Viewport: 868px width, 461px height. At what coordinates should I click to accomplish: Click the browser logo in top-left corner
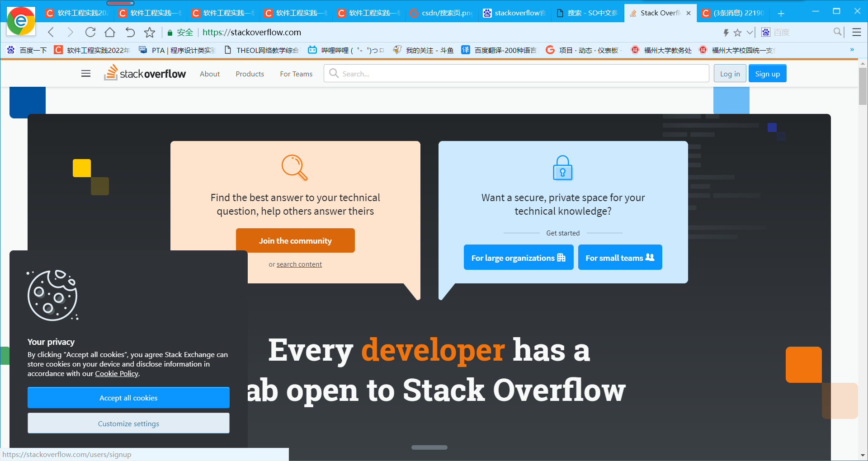21,21
